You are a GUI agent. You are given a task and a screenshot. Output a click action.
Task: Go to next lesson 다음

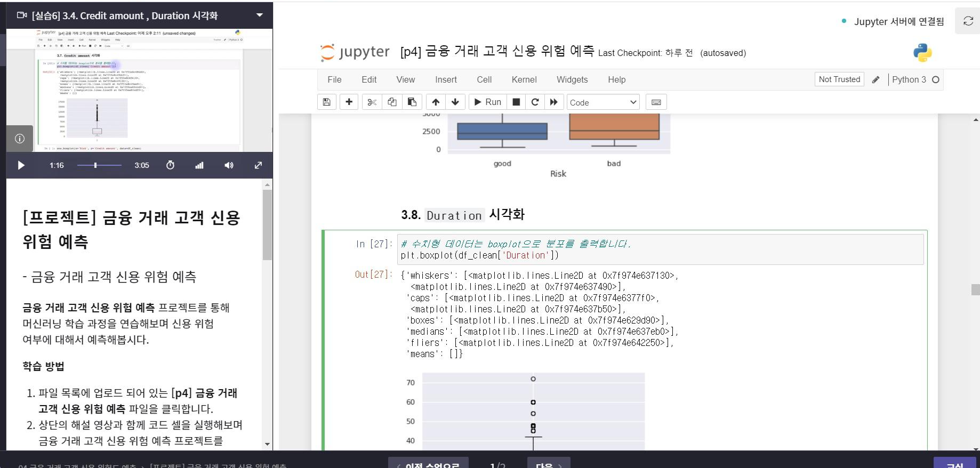click(x=549, y=464)
